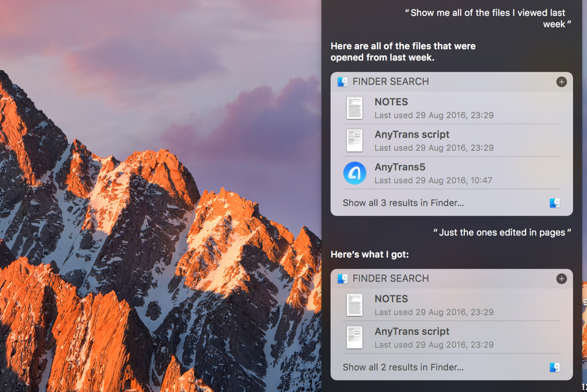Open the NOTES document thumbnail in three-result list
This screenshot has height=392, width=587.
click(354, 108)
